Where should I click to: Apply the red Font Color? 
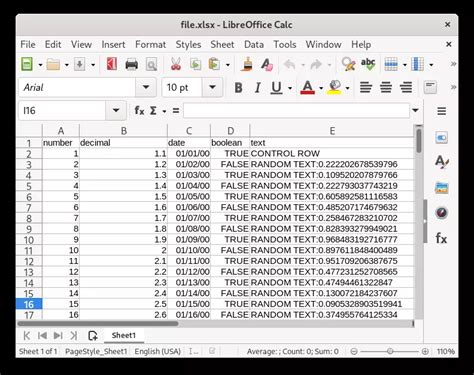(x=307, y=88)
